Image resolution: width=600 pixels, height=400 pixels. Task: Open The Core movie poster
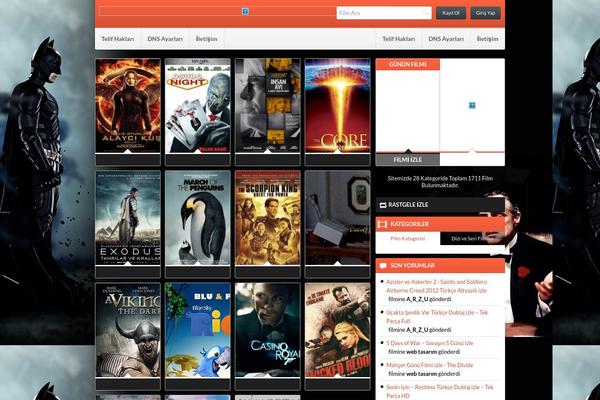pyautogui.click(x=338, y=106)
